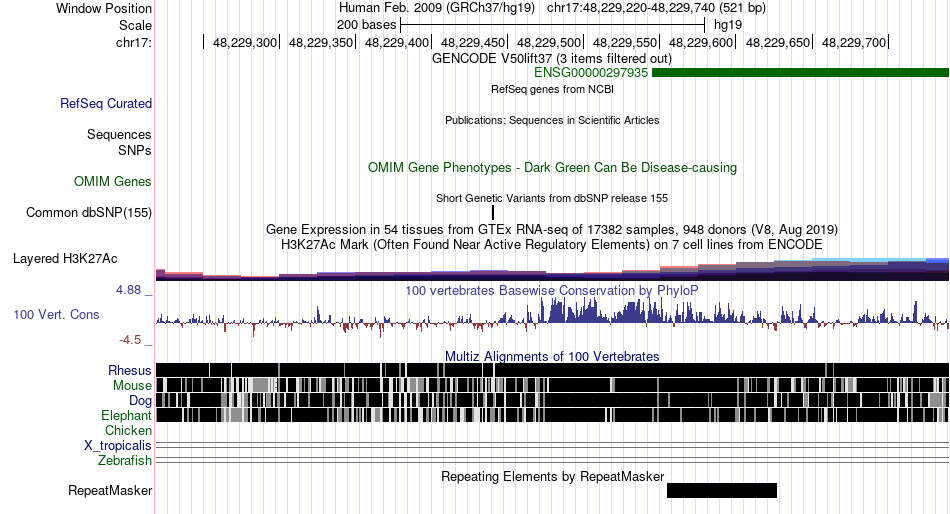Click the Common dbSNP(155) track label
The image size is (950, 514).
89,213
